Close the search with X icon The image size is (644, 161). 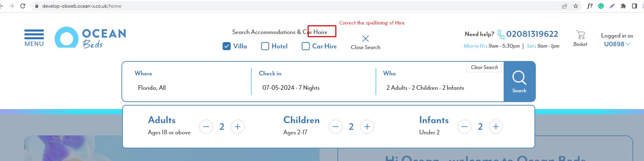[x=365, y=39]
